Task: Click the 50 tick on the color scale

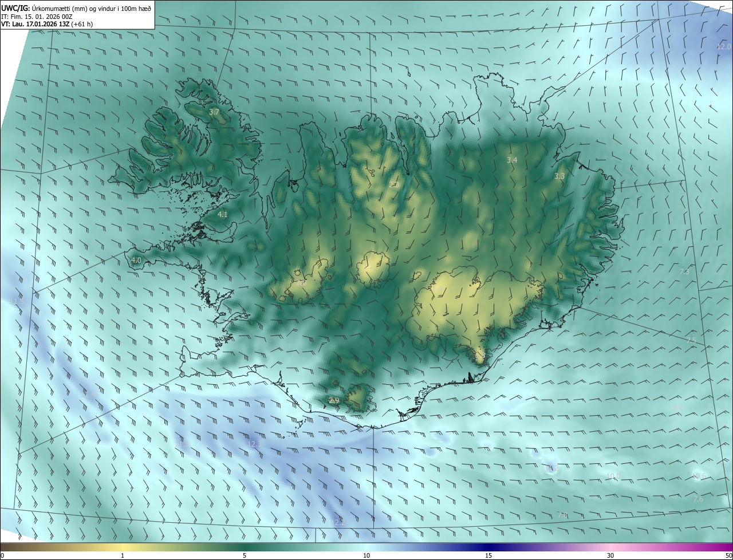Action: tap(728, 555)
